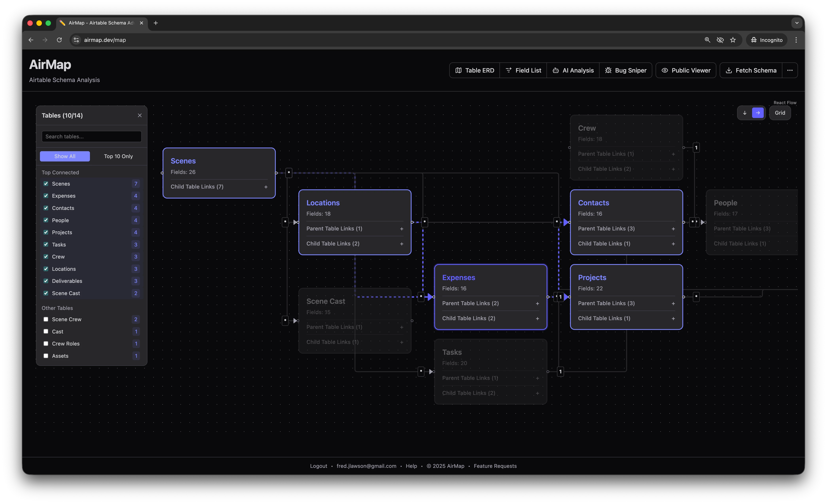Click the Feature Requests footer link

(x=495, y=466)
